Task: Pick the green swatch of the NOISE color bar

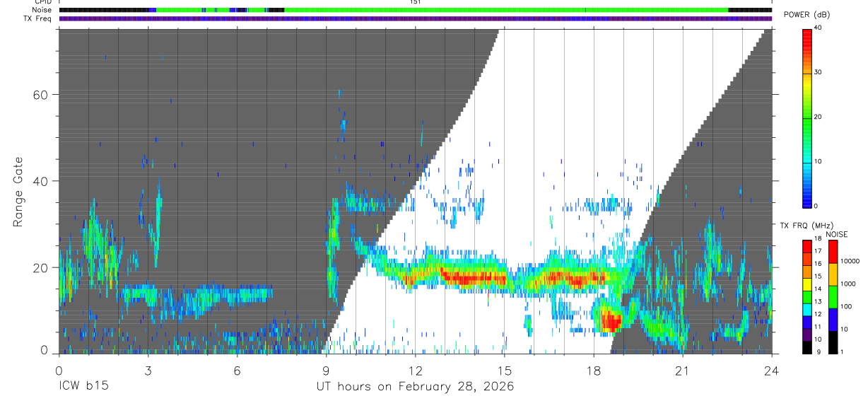Action: coord(832,296)
